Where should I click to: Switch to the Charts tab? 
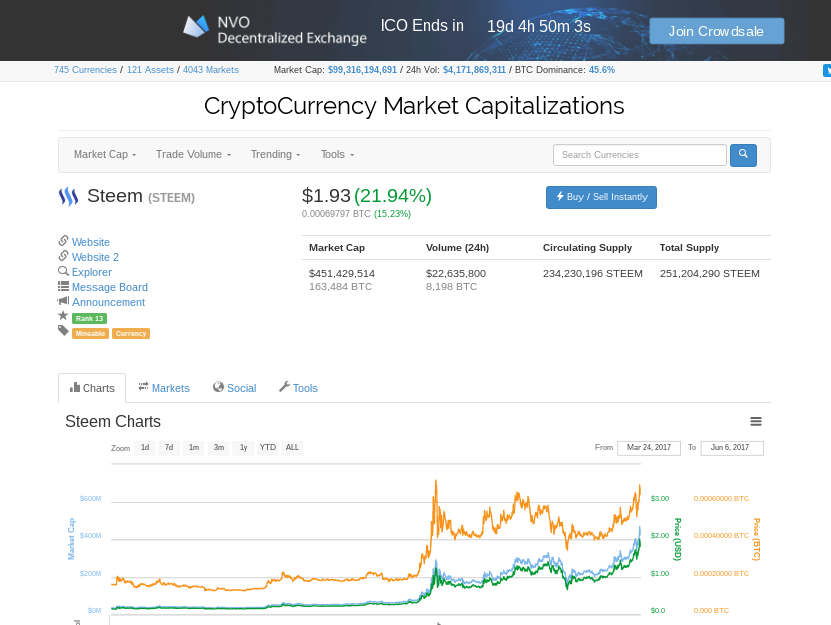[92, 388]
